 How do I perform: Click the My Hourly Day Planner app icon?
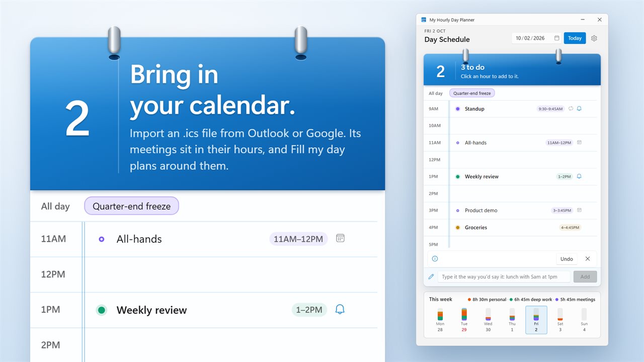(x=424, y=20)
